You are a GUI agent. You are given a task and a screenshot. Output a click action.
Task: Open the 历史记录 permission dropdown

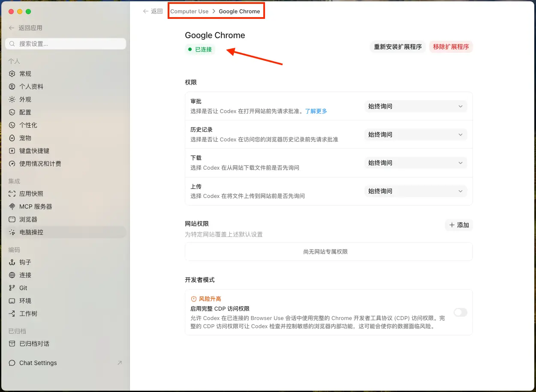point(416,135)
